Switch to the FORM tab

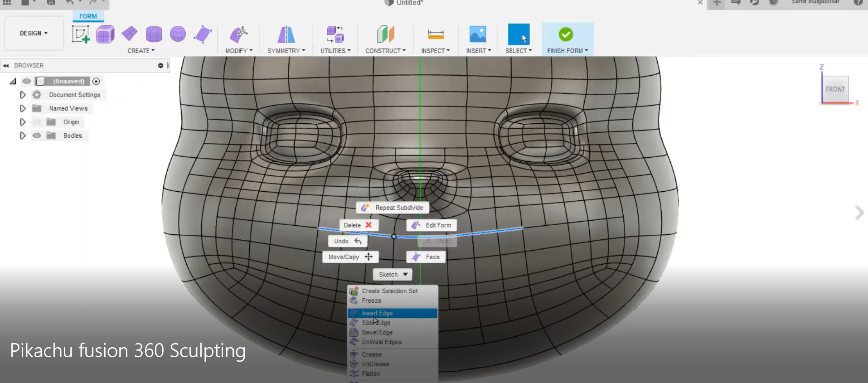tap(88, 16)
